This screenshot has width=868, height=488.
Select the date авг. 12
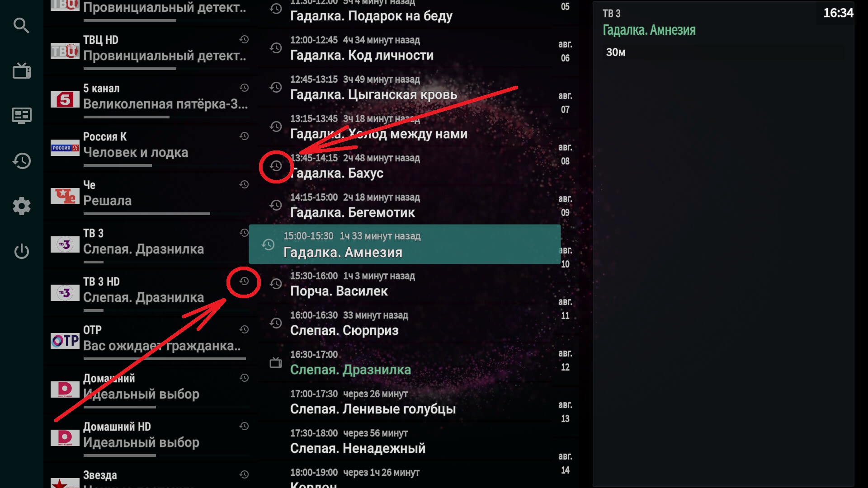(x=565, y=360)
